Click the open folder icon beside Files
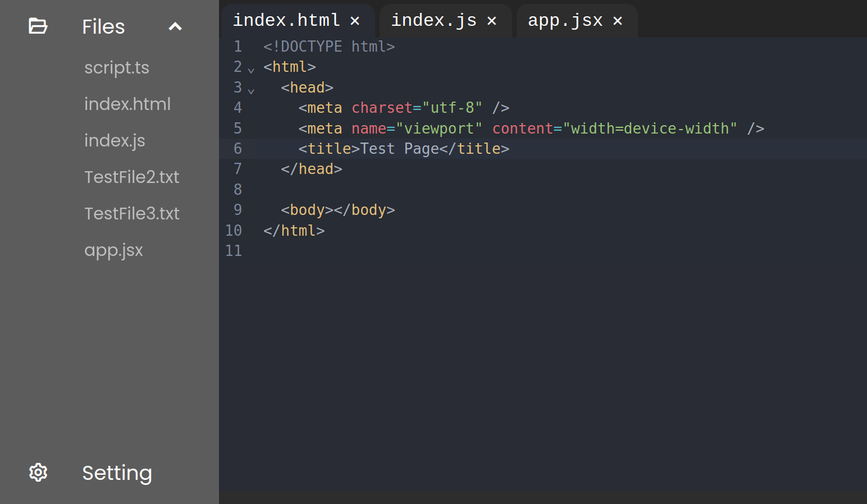 pyautogui.click(x=38, y=26)
